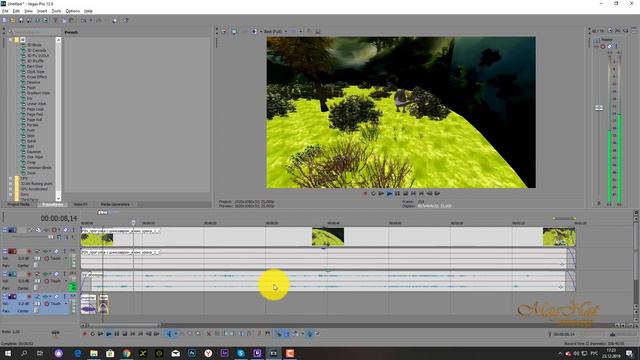Image resolution: width=640 pixels, height=360 pixels.
Task: Click the New project toolbar icon
Action: pos(5,20)
